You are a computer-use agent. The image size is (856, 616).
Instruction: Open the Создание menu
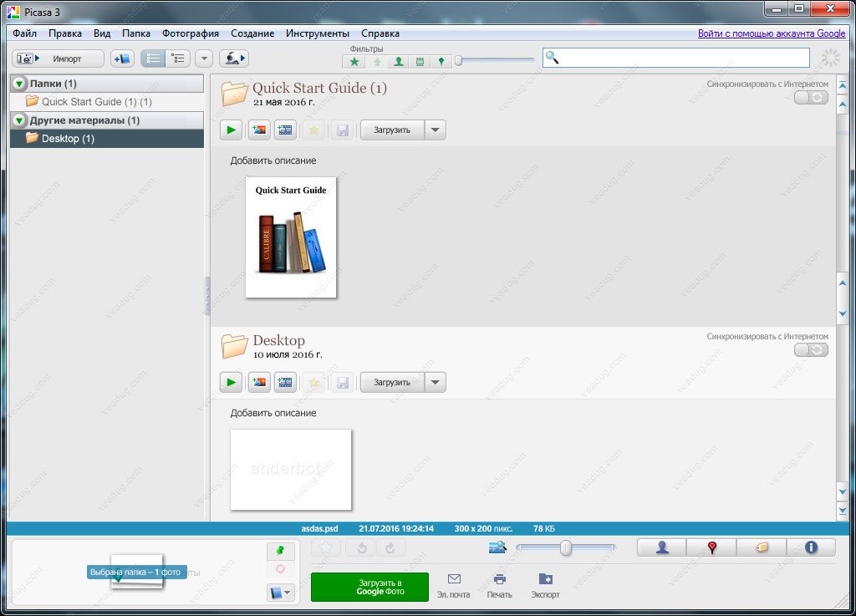point(252,33)
